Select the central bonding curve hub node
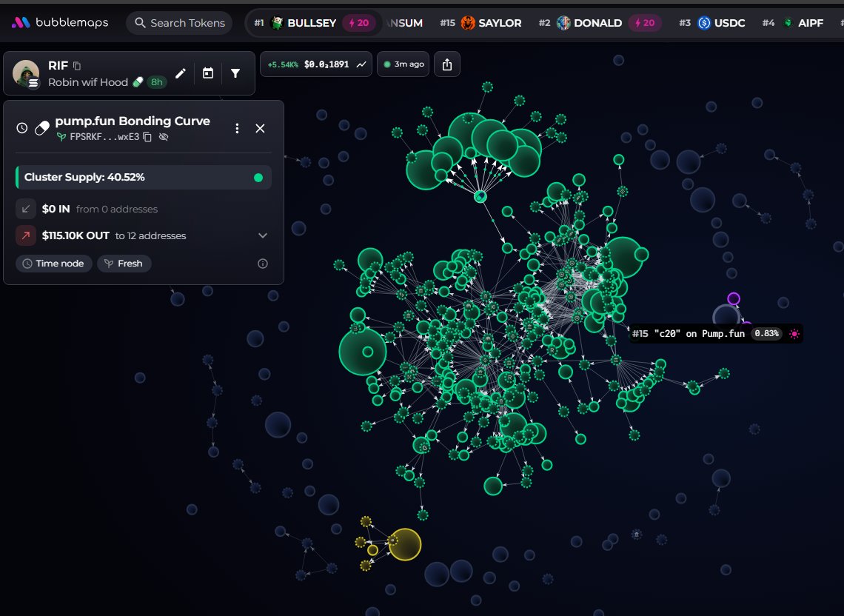 (480, 196)
